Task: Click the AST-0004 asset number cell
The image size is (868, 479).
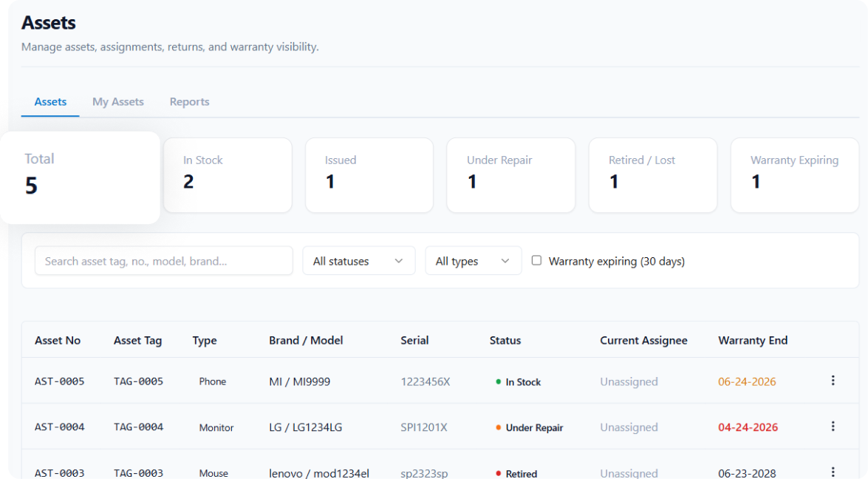Action: point(59,427)
